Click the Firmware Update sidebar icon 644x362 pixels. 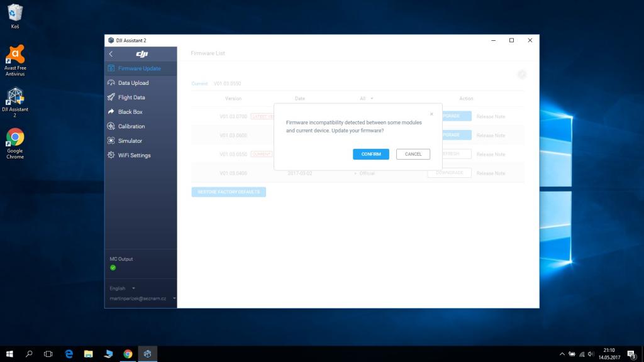coord(111,69)
